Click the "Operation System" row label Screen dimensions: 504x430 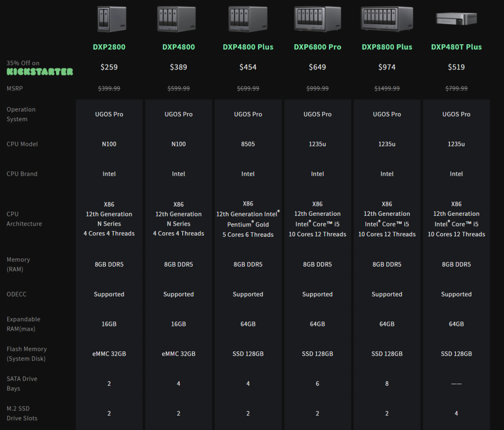pyautogui.click(x=21, y=115)
